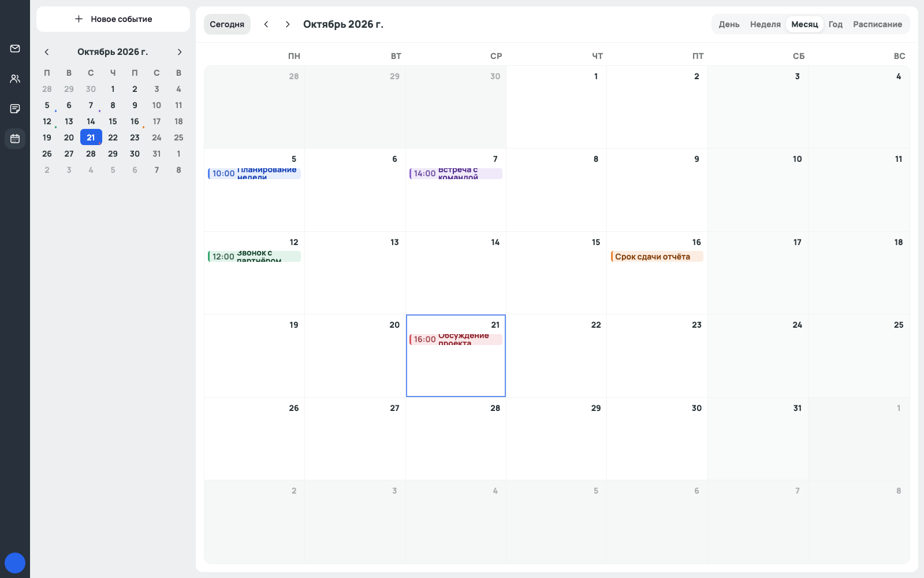Click day 9 cell in main month grid
The width and height of the screenshot is (924, 578).
(657, 190)
